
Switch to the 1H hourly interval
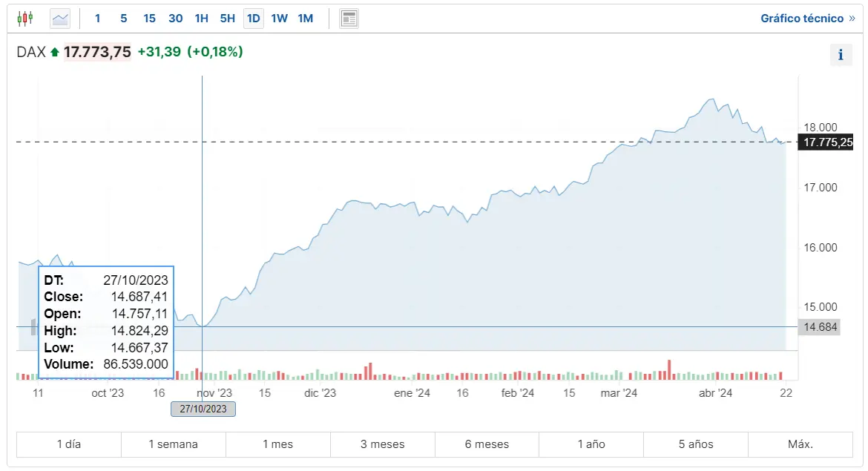[201, 18]
